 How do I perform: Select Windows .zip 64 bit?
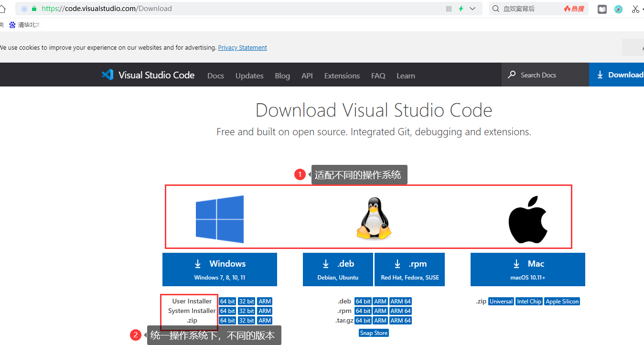227,320
